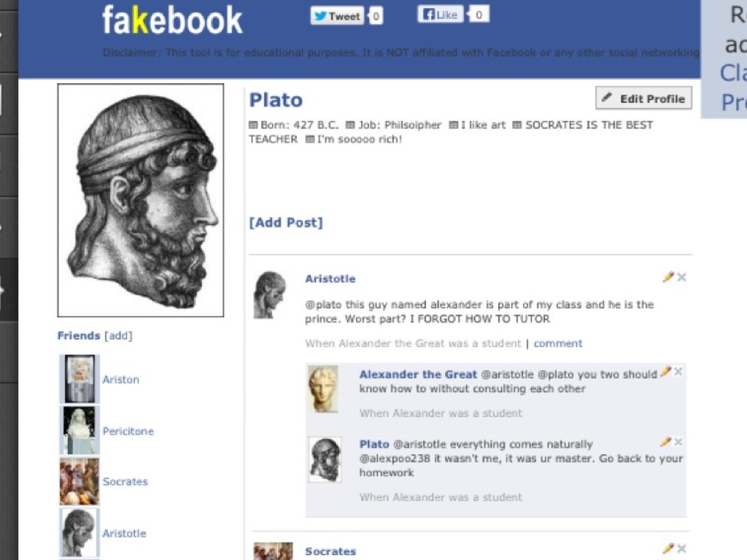Select Pericitone's friend thumbnail
The width and height of the screenshot is (747, 560).
79,430
